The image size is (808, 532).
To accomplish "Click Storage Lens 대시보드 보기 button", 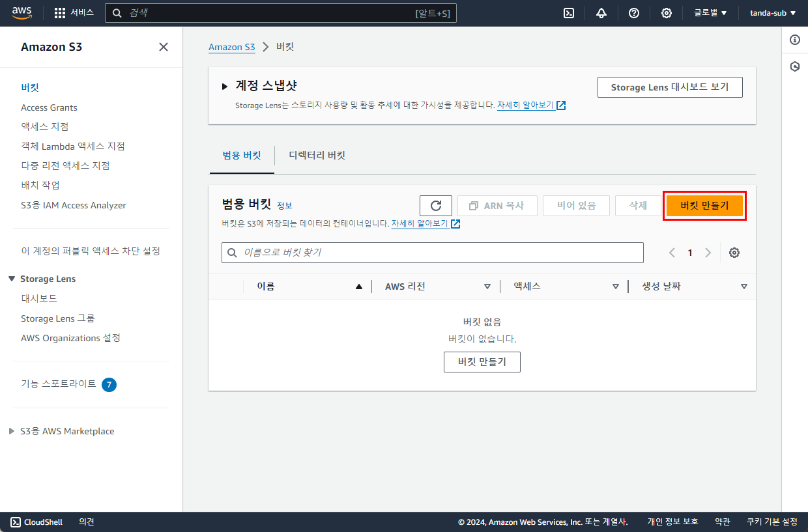I will (x=670, y=87).
